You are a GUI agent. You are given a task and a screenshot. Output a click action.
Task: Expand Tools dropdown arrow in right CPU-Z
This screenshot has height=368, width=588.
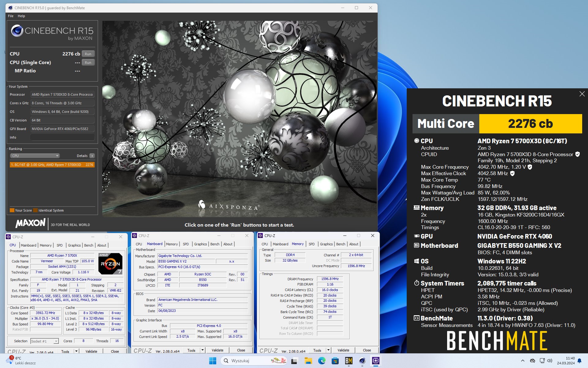tap(328, 350)
